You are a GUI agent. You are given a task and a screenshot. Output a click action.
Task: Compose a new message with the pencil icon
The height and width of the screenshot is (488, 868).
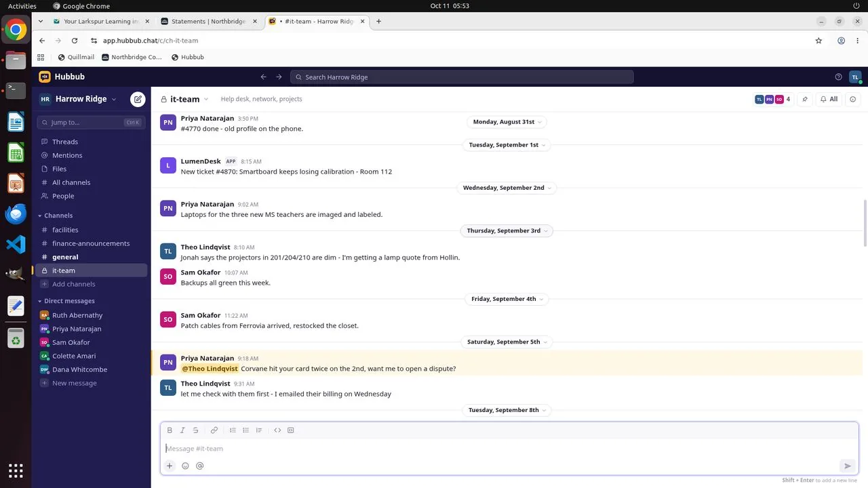coord(138,99)
